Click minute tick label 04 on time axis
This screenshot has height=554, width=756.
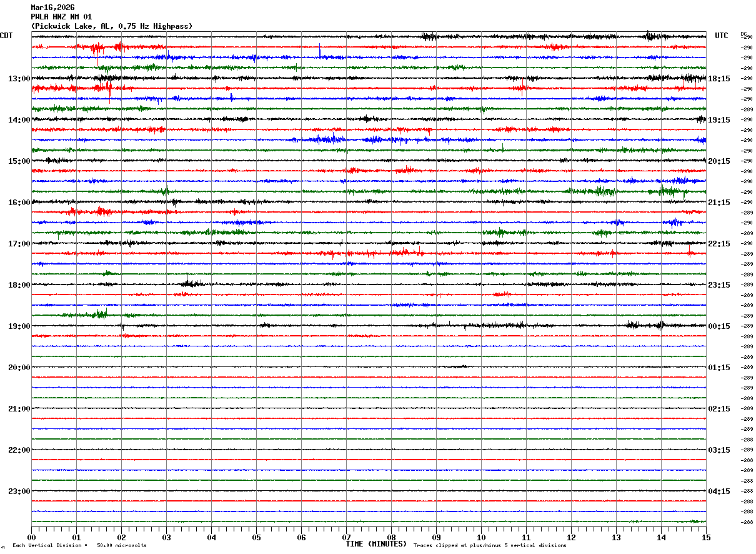(x=211, y=537)
